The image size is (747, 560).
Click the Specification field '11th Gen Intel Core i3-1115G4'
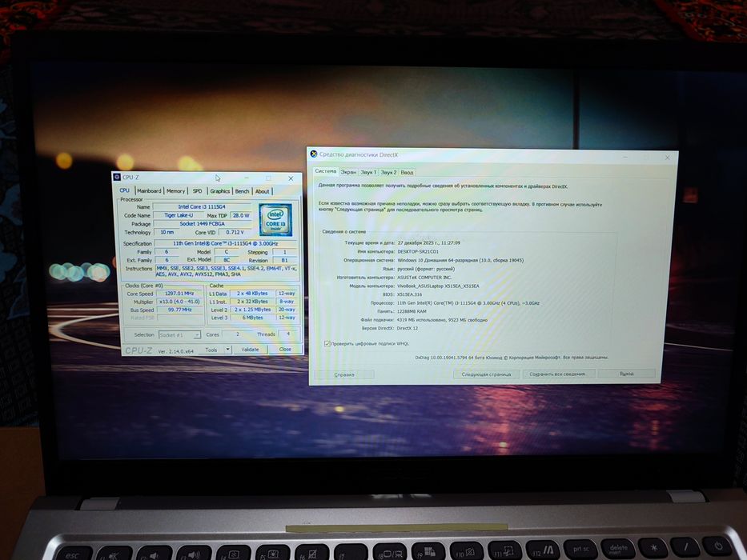pos(225,243)
